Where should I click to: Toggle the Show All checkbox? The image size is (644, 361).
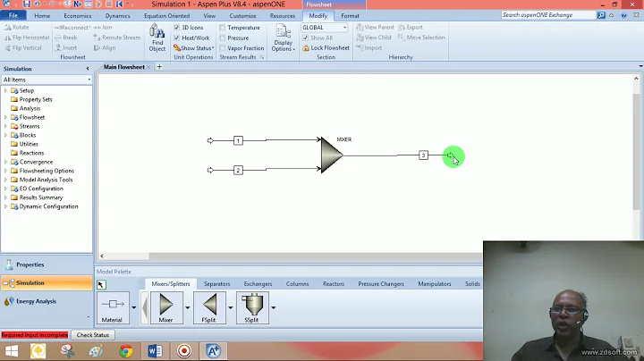[305, 38]
